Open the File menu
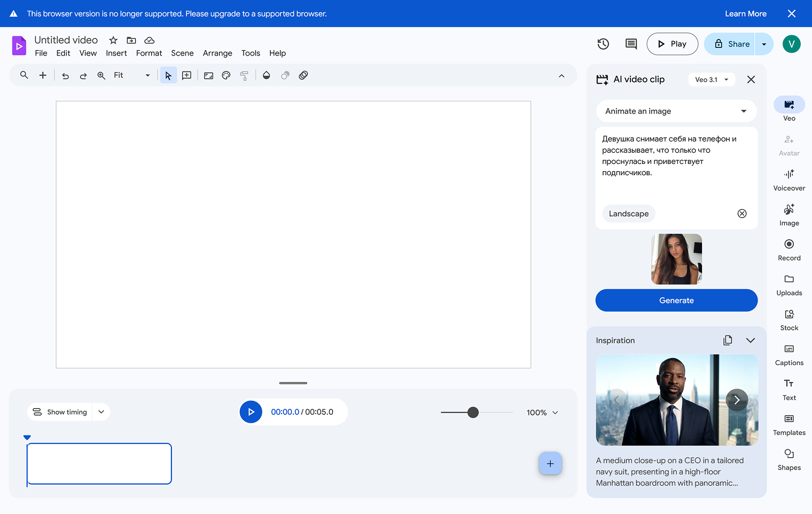 pos(41,53)
